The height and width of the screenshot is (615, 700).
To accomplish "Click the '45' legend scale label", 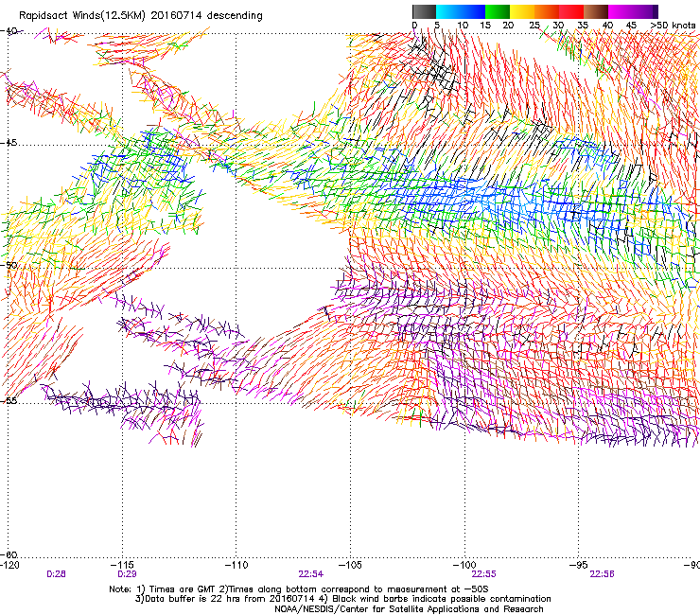I will (x=631, y=25).
